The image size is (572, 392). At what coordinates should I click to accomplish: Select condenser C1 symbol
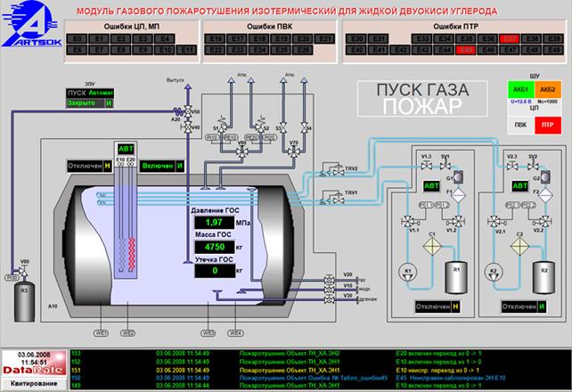432,246
